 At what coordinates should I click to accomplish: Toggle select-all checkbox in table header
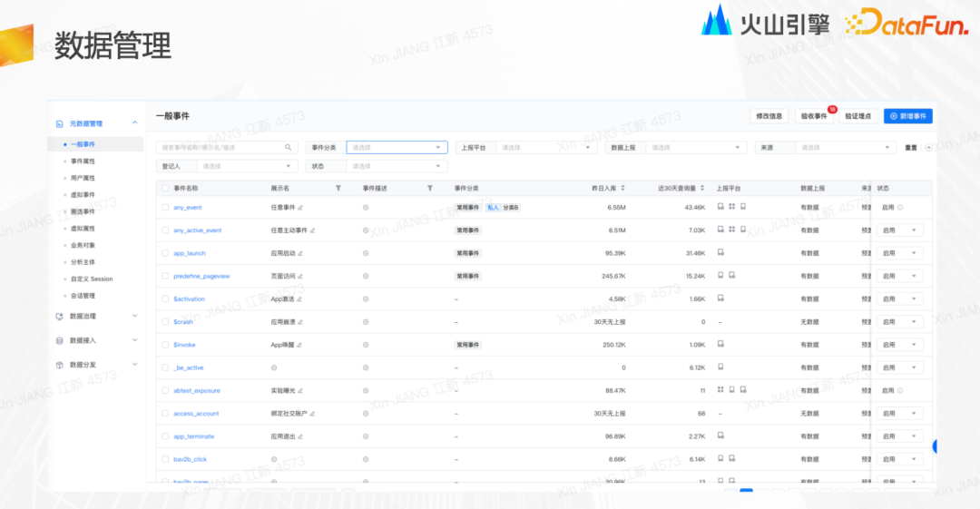[x=165, y=188]
